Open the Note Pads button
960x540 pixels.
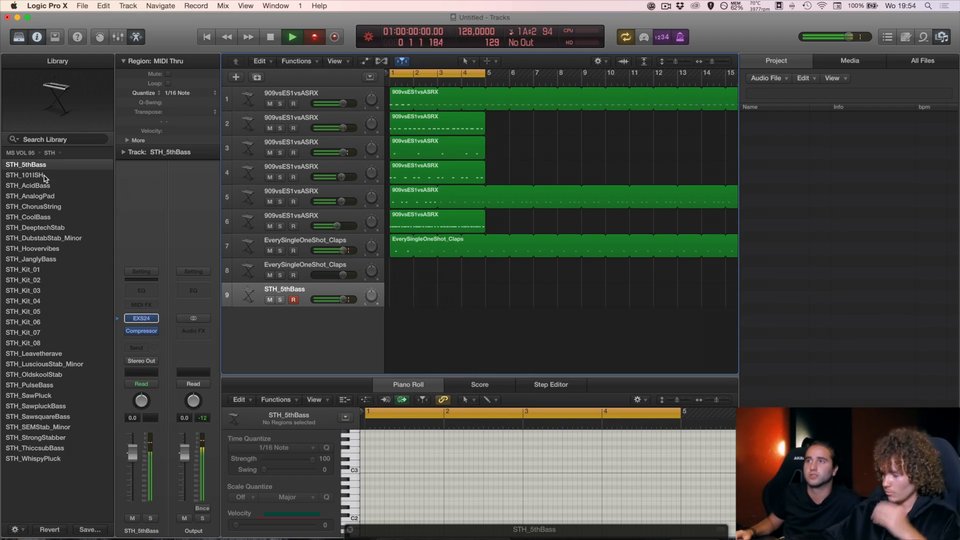pyautogui.click(x=906, y=37)
